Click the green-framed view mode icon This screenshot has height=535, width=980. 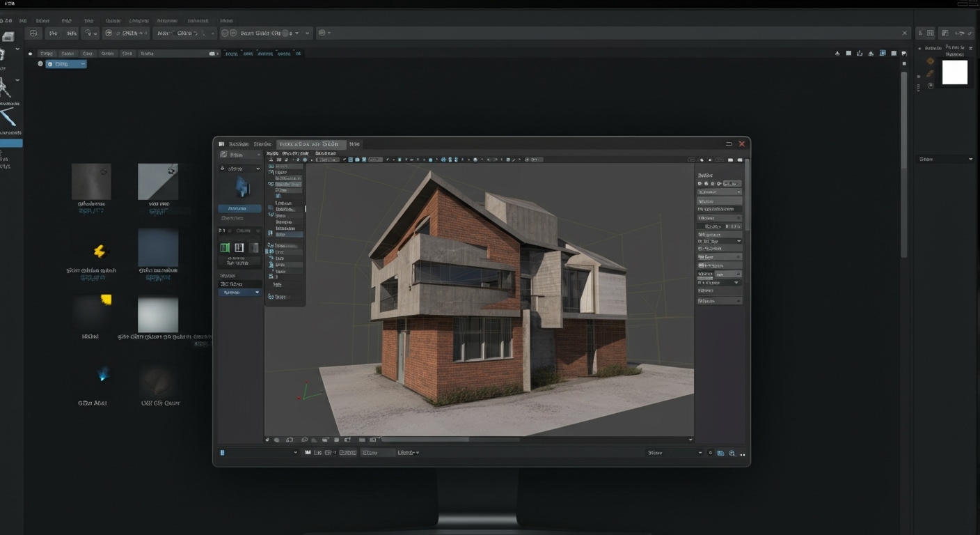225,247
